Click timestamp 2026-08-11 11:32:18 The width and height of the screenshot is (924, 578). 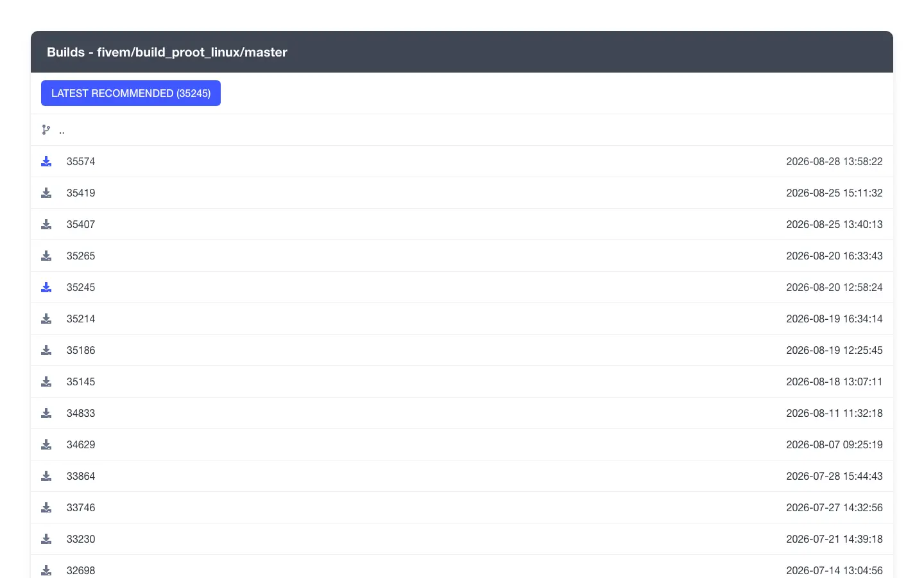[834, 413]
